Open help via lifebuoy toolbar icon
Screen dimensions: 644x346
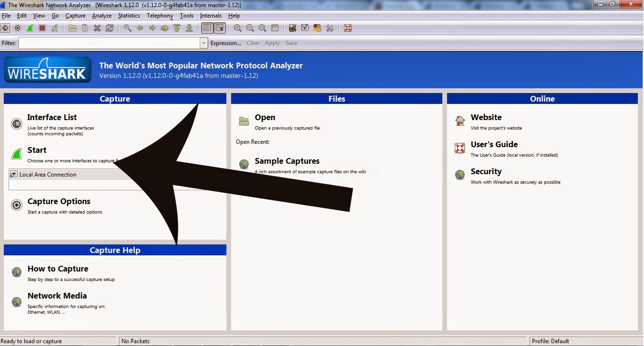pyautogui.click(x=347, y=28)
